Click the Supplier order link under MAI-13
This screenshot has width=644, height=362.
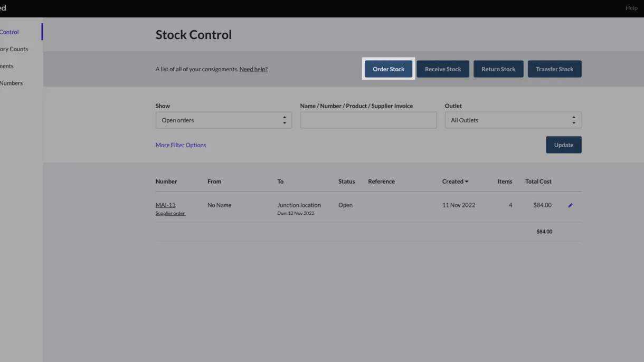point(170,214)
